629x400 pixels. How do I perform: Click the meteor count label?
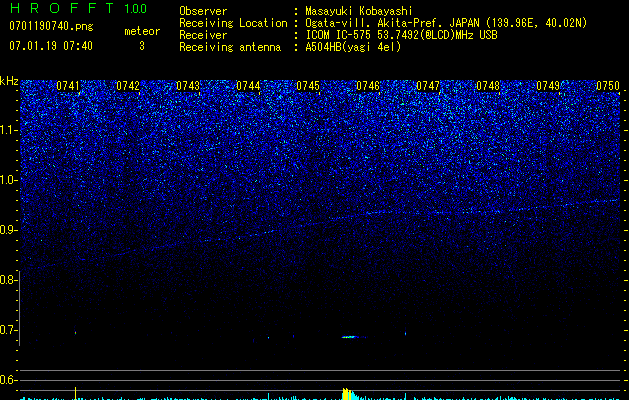(x=142, y=31)
